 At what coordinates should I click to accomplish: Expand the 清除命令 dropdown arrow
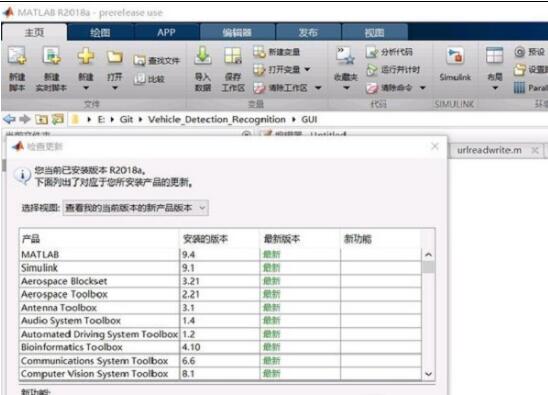422,88
